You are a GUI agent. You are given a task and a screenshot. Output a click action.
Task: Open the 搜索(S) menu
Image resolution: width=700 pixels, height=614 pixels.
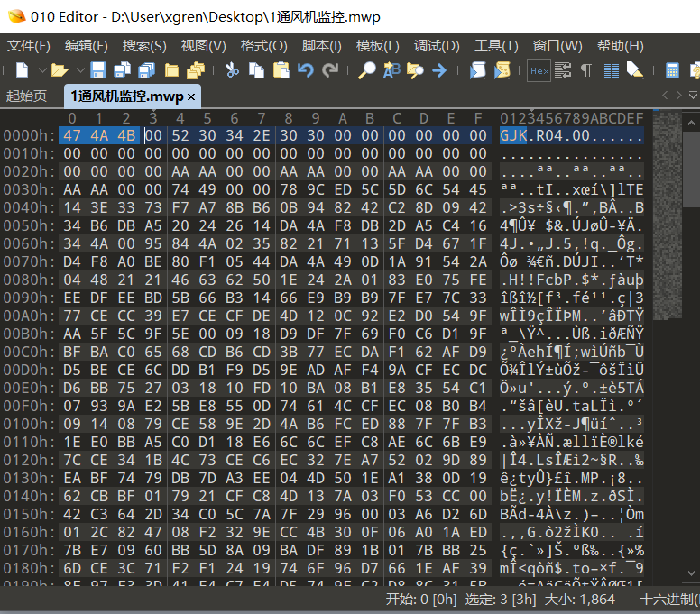144,45
